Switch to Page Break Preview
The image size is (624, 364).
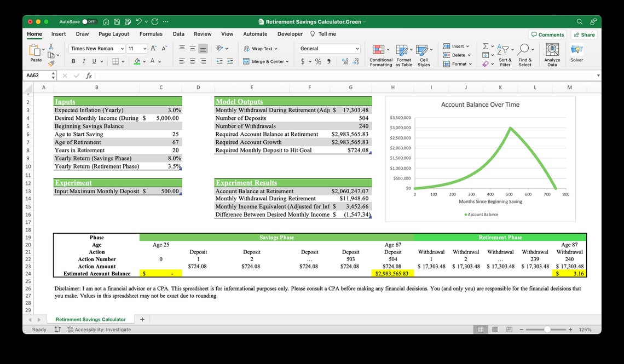[509, 330]
